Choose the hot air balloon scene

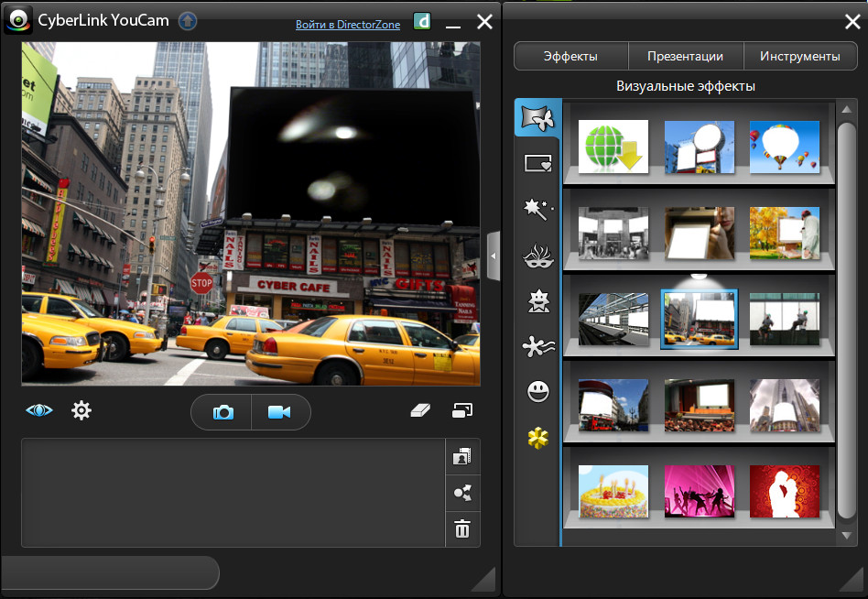(x=785, y=147)
